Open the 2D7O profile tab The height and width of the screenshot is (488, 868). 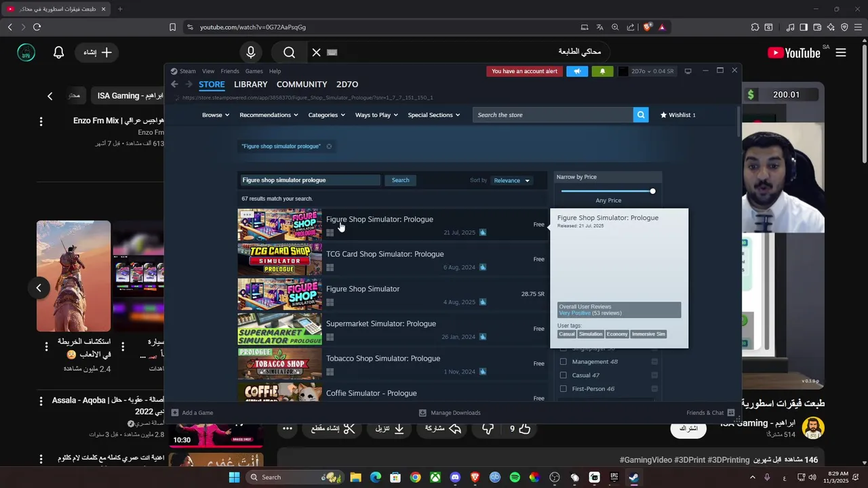pos(347,84)
